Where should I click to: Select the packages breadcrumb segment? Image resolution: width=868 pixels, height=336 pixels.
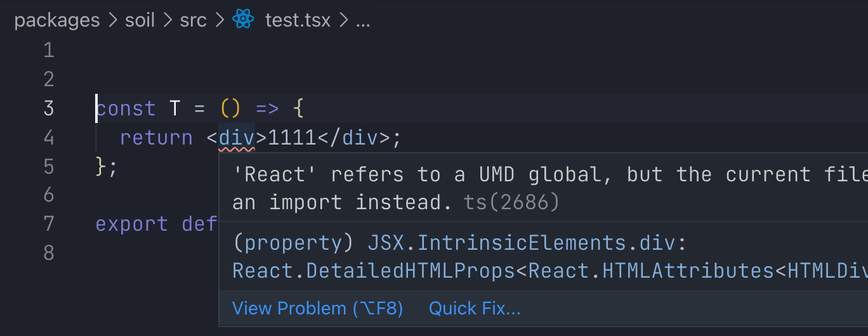pos(57,20)
